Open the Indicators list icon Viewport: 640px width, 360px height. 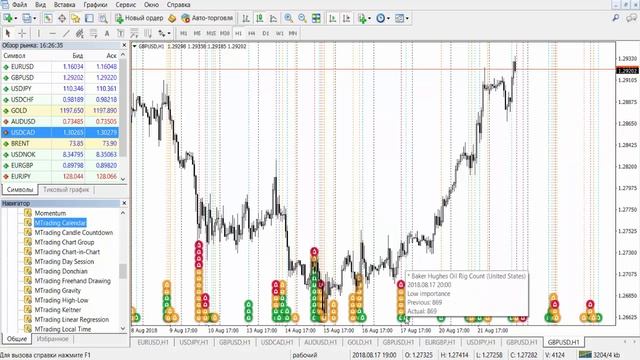362,18
